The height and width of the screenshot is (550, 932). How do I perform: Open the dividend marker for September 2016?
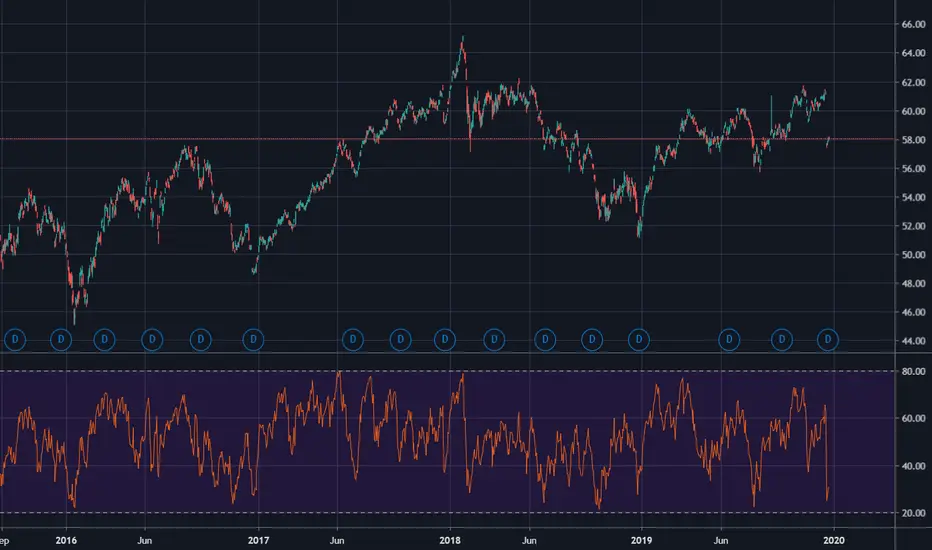click(x=200, y=340)
